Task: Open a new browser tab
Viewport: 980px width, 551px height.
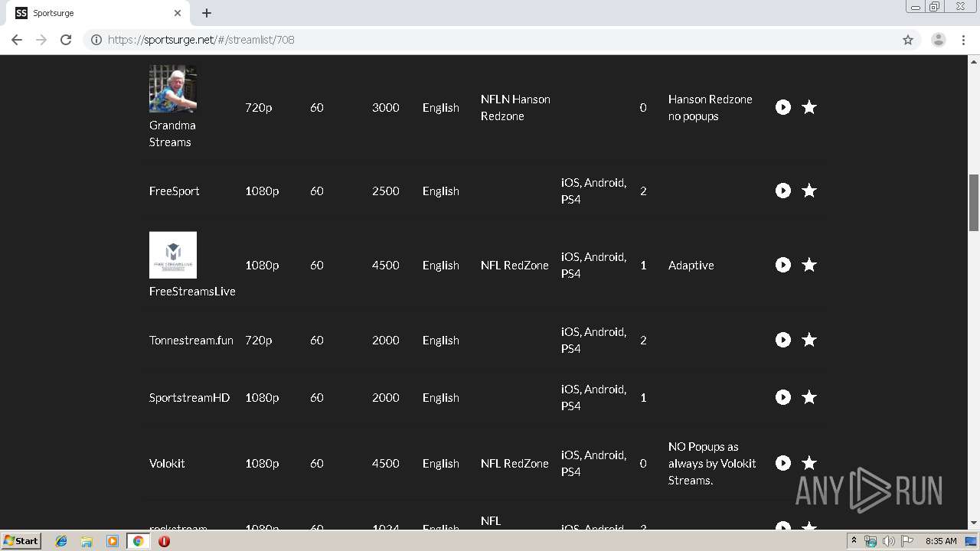Action: tap(207, 13)
